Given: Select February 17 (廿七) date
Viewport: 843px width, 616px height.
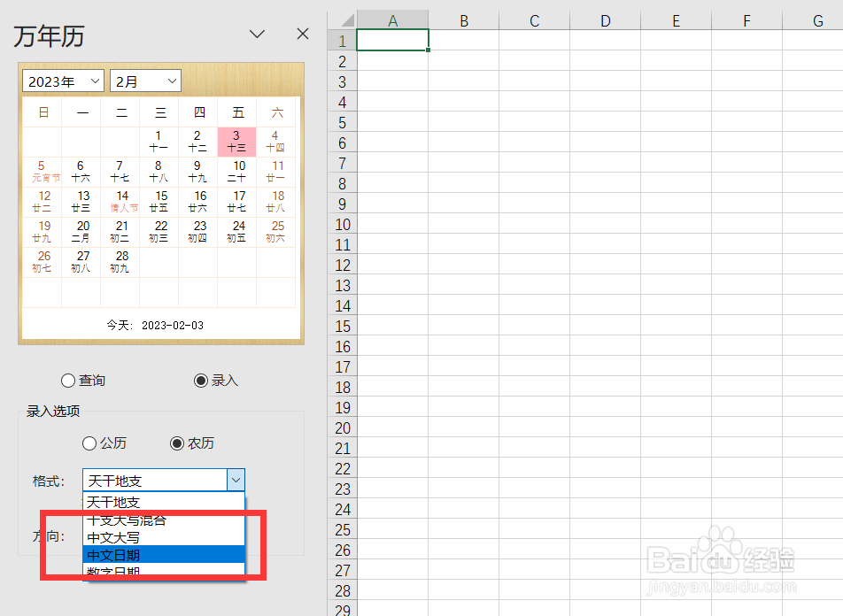Looking at the screenshot, I should [236, 202].
